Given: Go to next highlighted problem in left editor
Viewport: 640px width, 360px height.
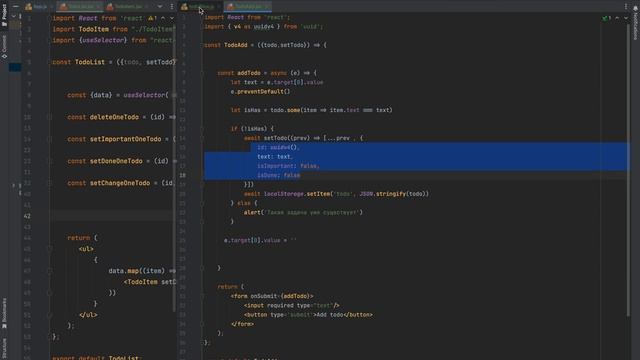Looking at the screenshot, I should click(172, 18).
